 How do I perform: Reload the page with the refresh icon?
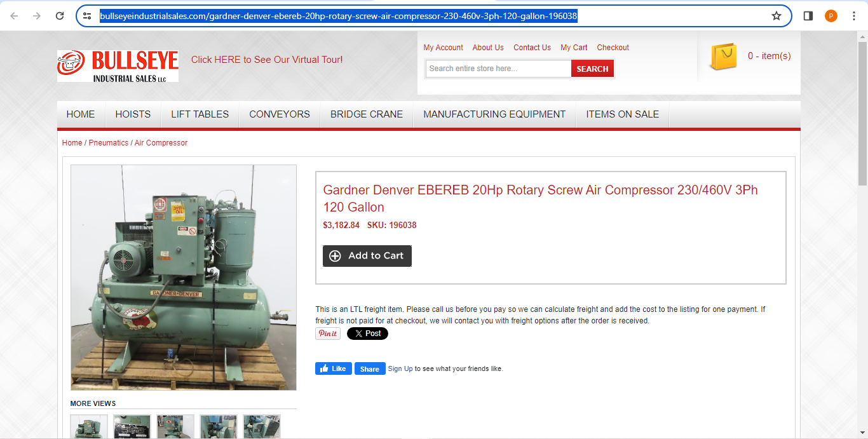coord(60,16)
